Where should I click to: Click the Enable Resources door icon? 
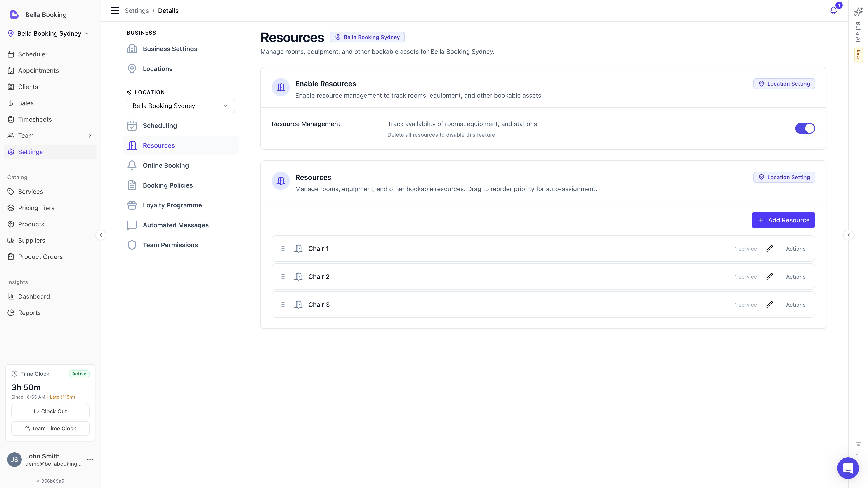point(281,87)
